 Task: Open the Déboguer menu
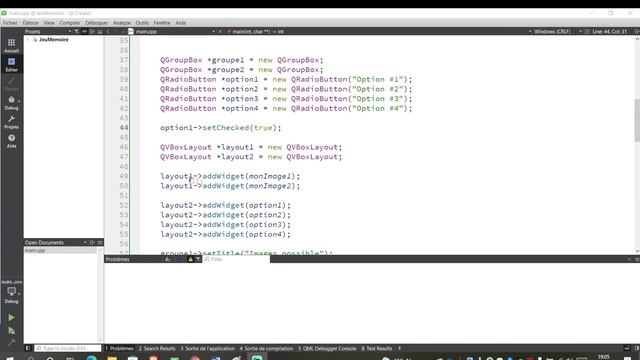[x=97, y=23]
